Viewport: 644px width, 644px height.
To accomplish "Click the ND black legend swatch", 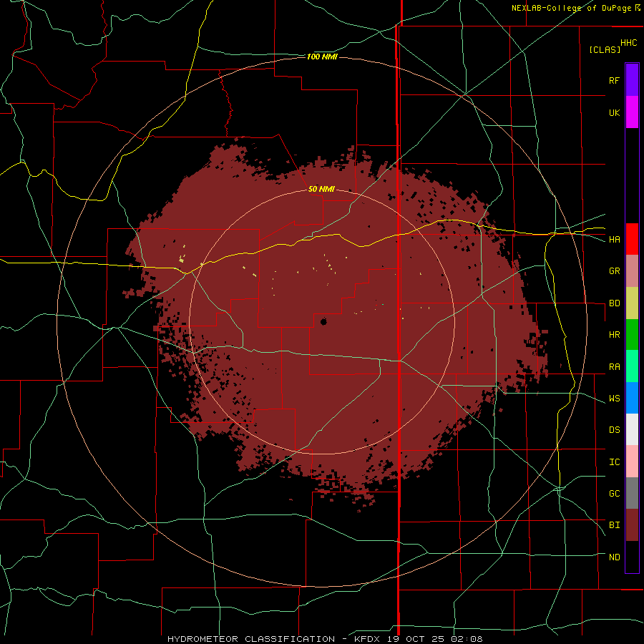I will click(x=632, y=557).
